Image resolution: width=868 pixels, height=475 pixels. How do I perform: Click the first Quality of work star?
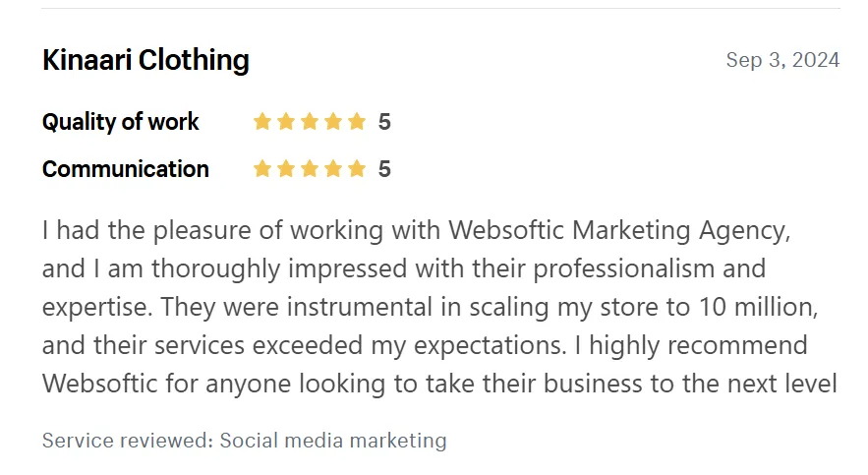pos(261,121)
